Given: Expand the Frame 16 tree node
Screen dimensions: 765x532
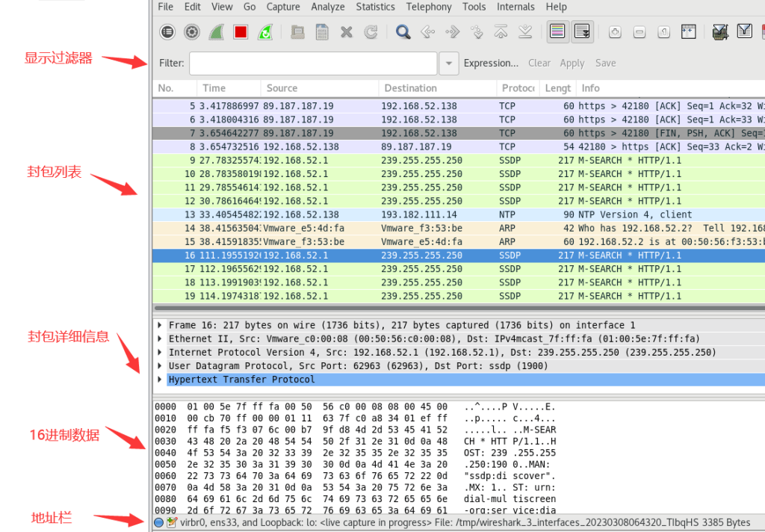Looking at the screenshot, I should point(160,325).
